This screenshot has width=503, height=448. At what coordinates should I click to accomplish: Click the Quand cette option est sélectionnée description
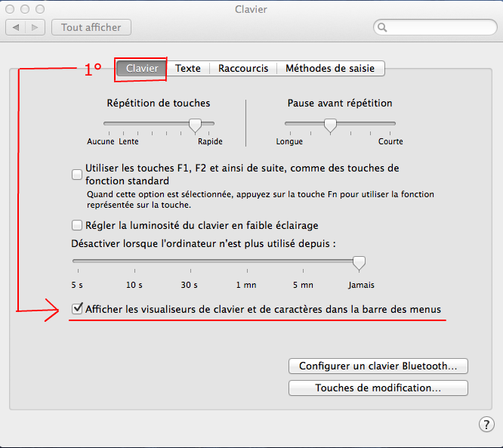pyautogui.click(x=260, y=199)
